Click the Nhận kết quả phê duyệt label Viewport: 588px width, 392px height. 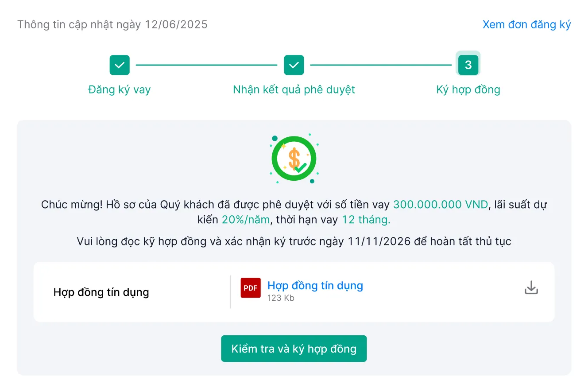point(294,89)
